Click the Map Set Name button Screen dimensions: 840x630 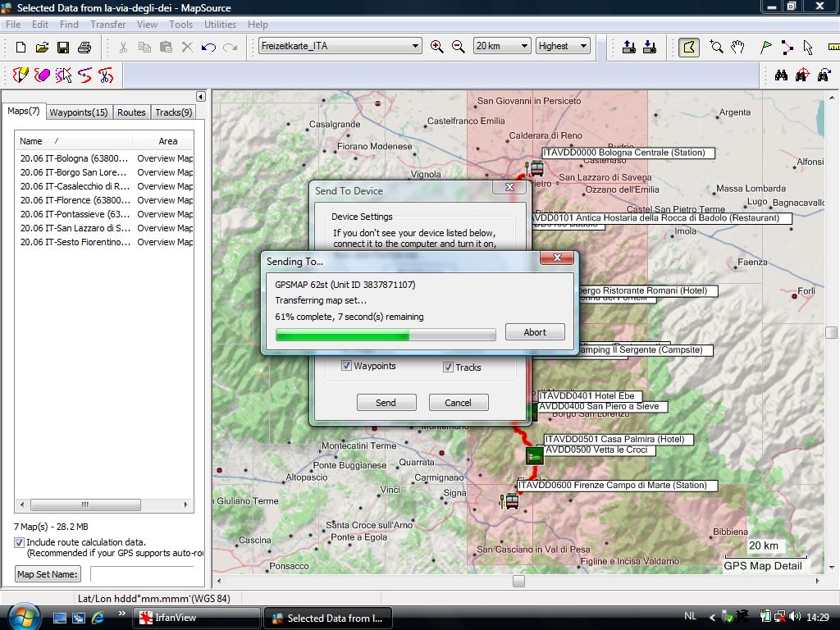tap(48, 574)
